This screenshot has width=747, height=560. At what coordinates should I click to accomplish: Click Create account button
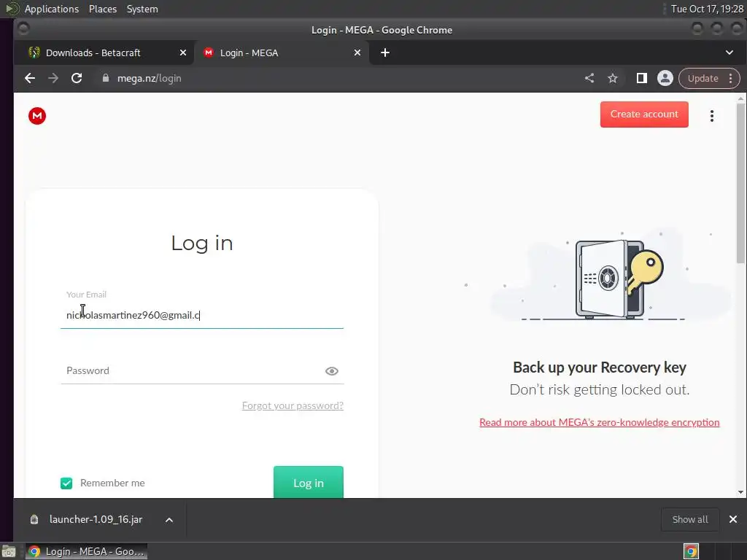[644, 114]
